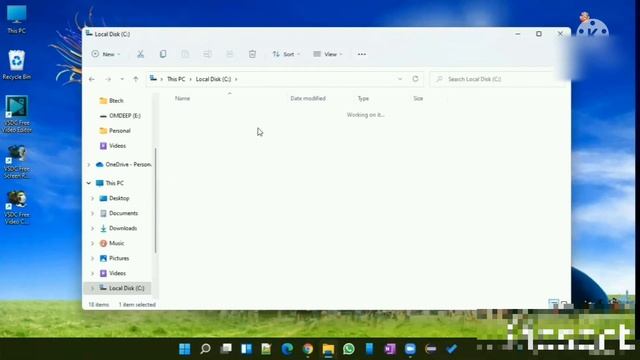Expand the Music tree node
640x360 pixels.
pyautogui.click(x=93, y=243)
